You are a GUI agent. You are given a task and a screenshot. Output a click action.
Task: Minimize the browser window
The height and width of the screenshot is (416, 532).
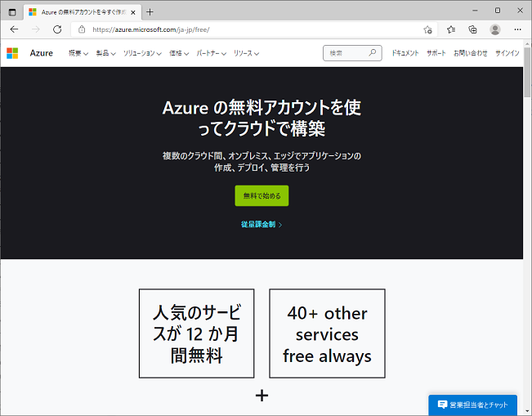click(475, 11)
